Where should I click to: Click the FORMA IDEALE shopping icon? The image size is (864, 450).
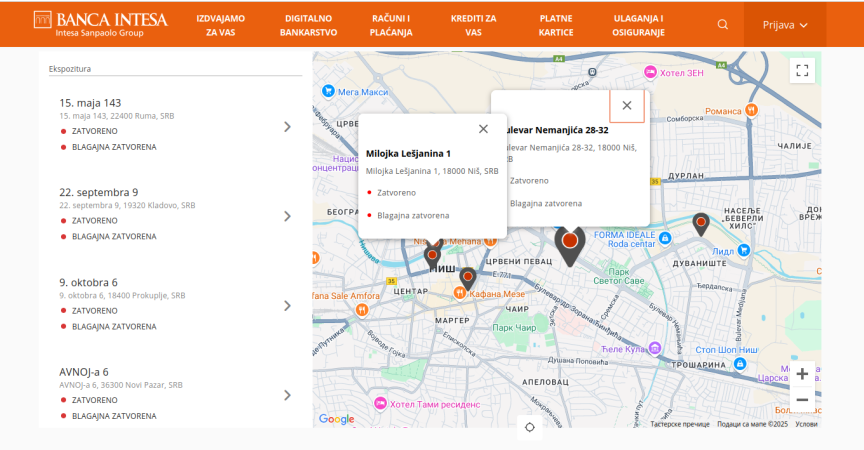[x=665, y=238]
